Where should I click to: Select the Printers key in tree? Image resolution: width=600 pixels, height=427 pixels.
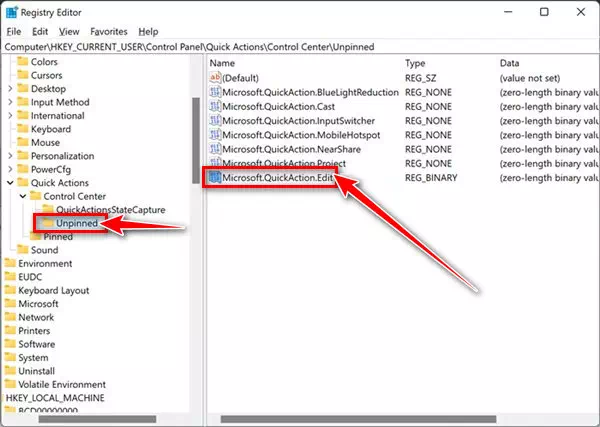point(34,331)
